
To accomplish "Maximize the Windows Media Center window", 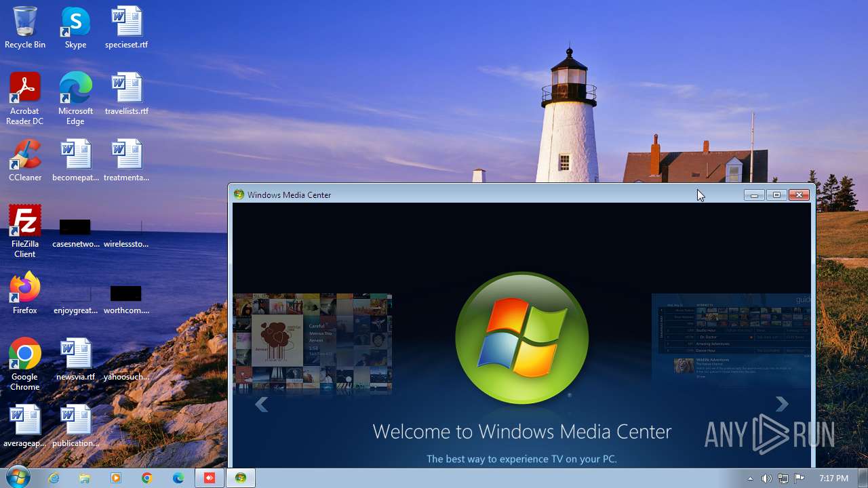I will 776,195.
